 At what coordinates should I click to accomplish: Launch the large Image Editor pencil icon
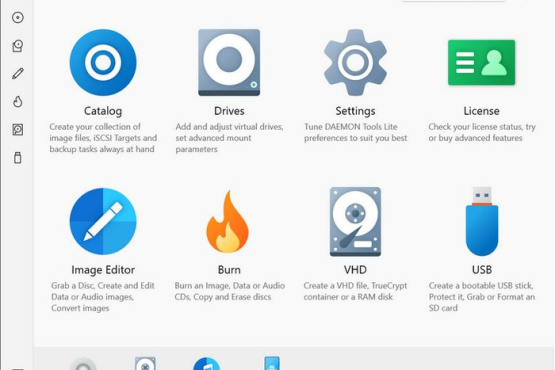click(x=103, y=221)
